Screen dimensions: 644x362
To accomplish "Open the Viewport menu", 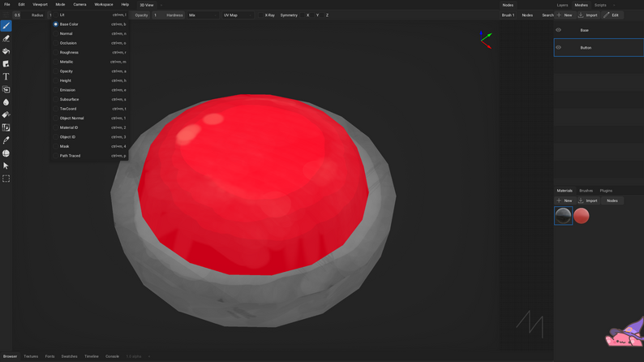I will point(40,5).
